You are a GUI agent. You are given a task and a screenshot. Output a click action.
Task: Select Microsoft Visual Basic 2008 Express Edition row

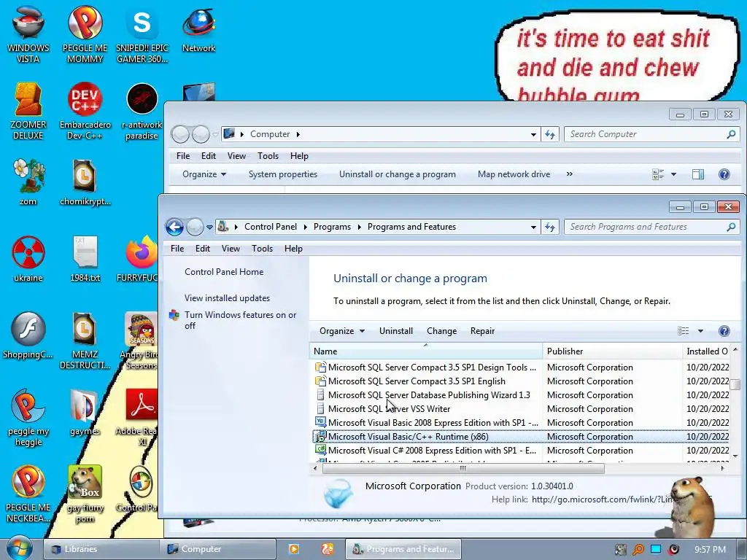point(521,422)
